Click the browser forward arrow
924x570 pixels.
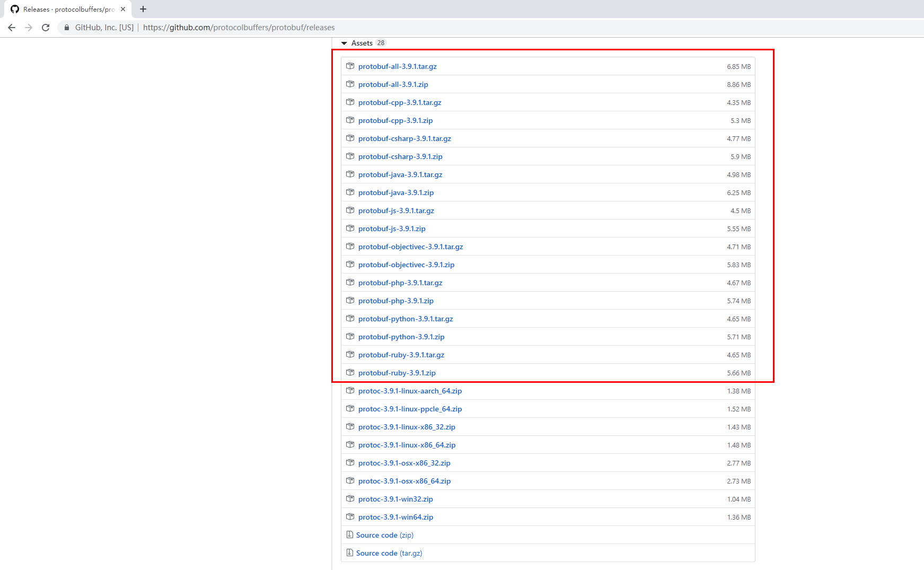(29, 28)
